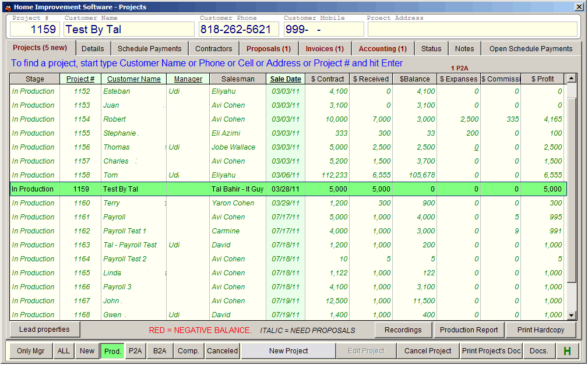Switch to the Details tab

(x=93, y=49)
